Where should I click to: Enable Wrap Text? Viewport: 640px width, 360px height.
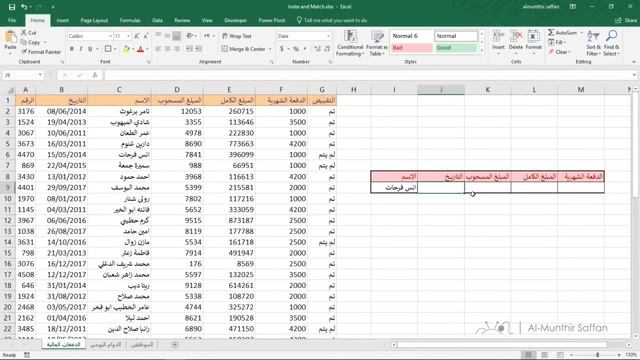(x=237, y=36)
